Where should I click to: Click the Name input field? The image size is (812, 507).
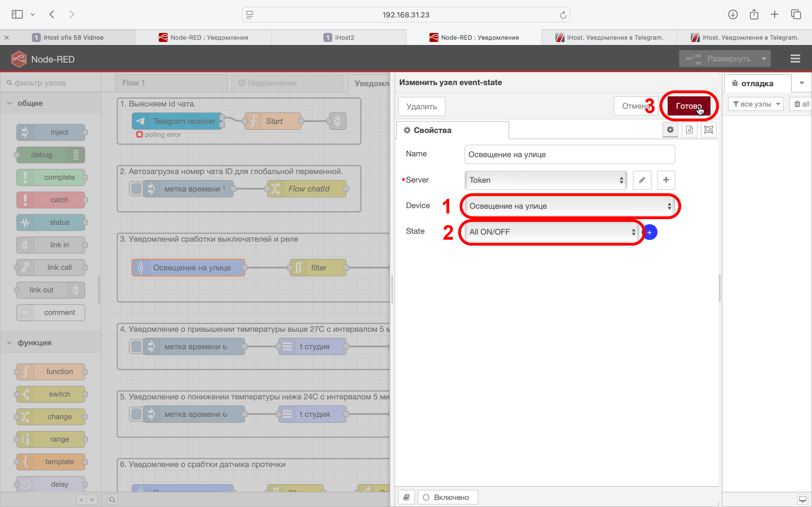570,154
